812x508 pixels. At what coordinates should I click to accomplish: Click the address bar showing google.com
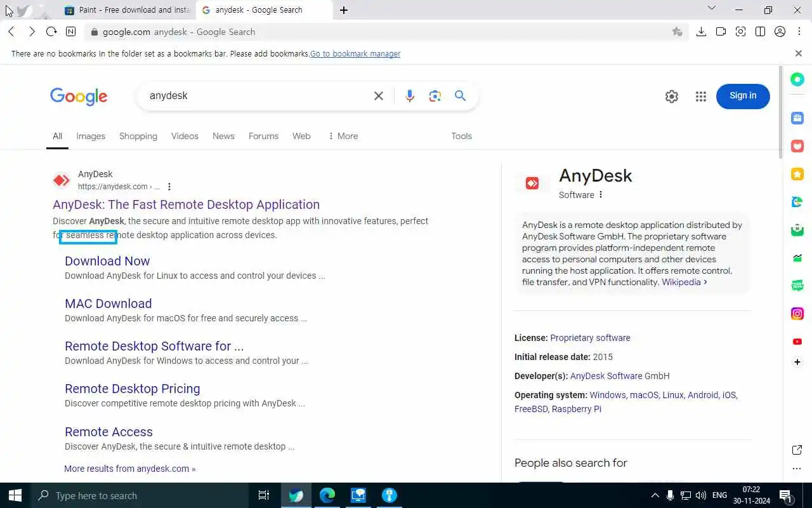click(x=386, y=32)
